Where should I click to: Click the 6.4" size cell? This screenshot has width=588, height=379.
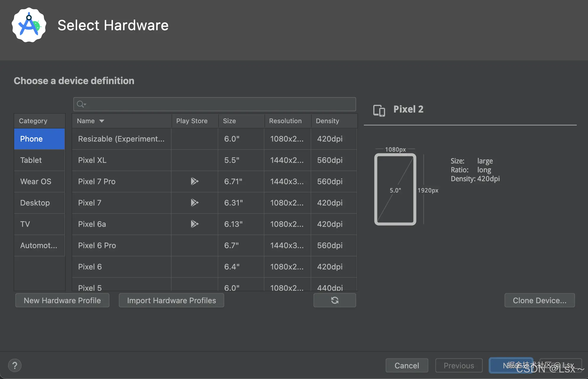point(241,267)
